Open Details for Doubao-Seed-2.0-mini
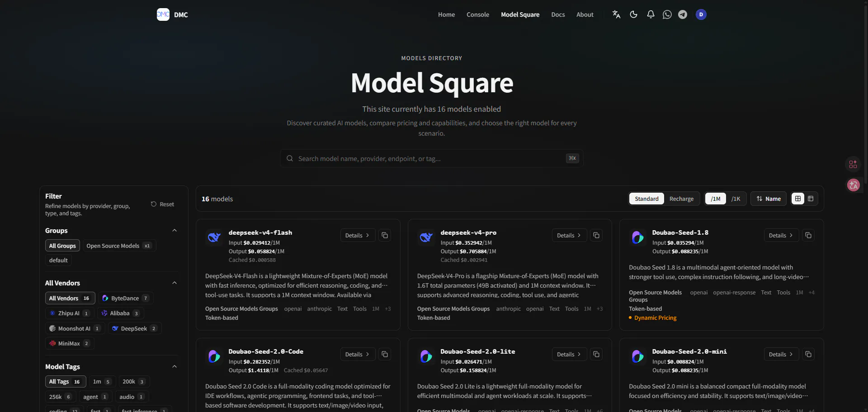This screenshot has height=412, width=868. pyautogui.click(x=781, y=354)
